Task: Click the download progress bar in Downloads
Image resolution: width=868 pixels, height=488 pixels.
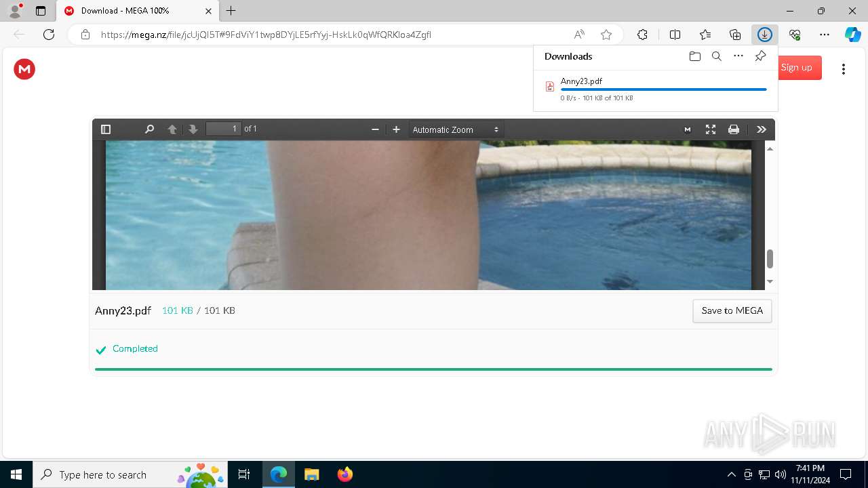Action: pos(664,89)
